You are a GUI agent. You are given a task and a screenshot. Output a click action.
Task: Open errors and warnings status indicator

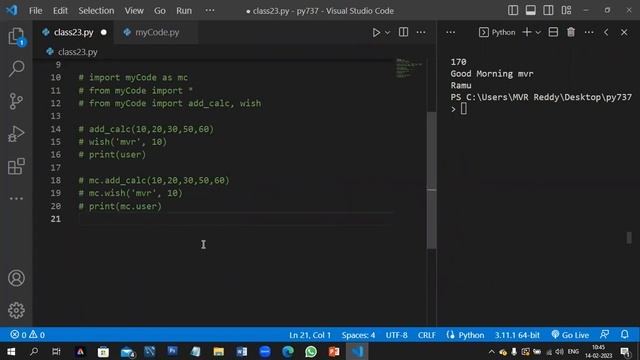27,335
